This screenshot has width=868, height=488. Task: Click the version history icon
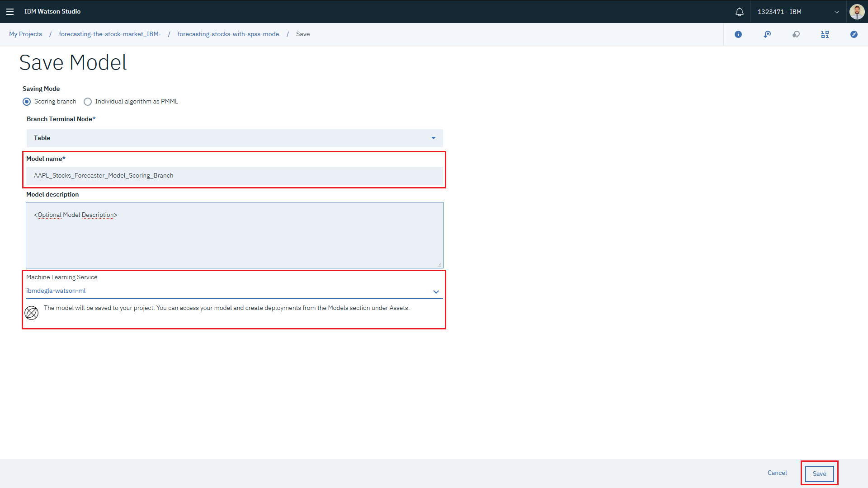point(767,34)
